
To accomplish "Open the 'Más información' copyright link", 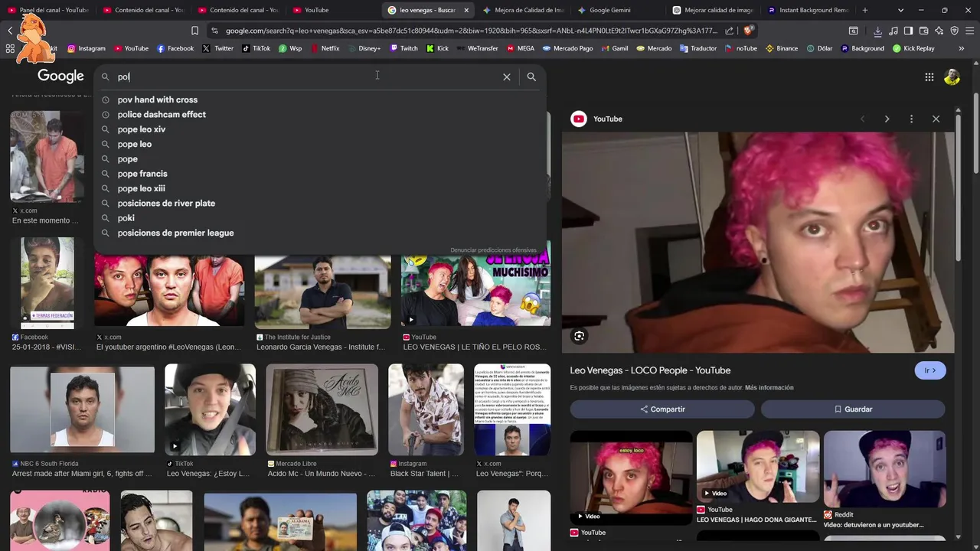I will [x=769, y=388].
